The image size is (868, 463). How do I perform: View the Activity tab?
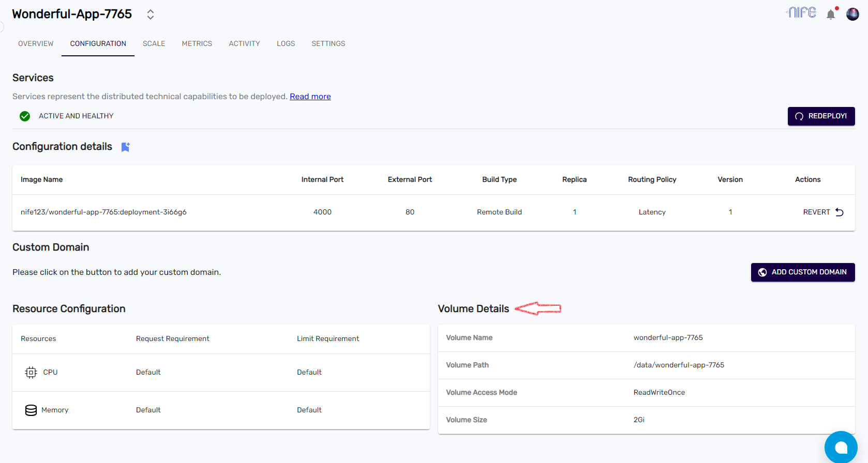click(244, 44)
